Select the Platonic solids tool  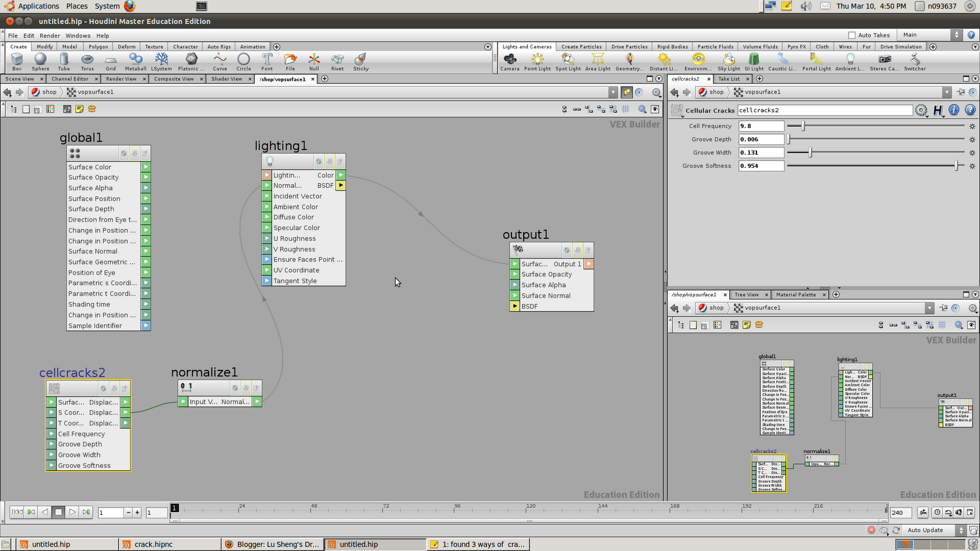tap(191, 61)
